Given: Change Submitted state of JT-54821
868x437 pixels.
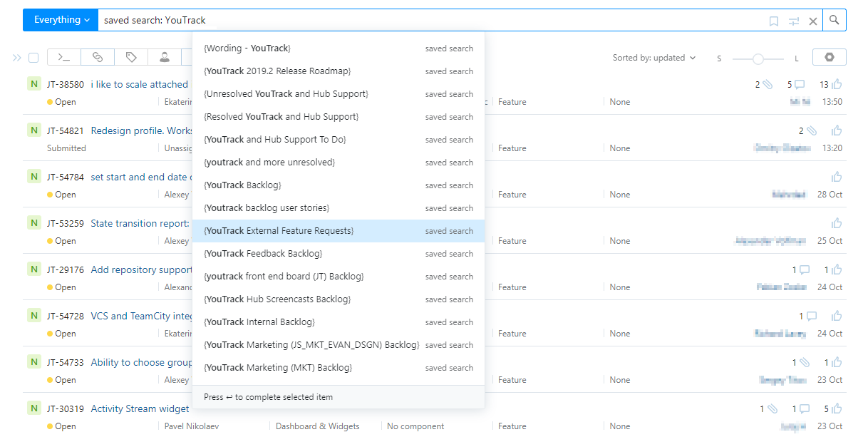Looking at the screenshot, I should [66, 148].
